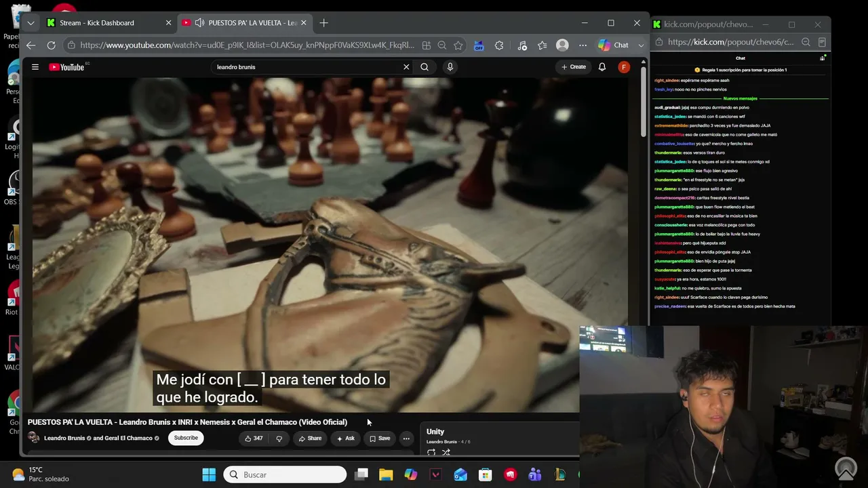Open Microsoft Store from taskbar
The height and width of the screenshot is (488, 868).
pos(485,474)
